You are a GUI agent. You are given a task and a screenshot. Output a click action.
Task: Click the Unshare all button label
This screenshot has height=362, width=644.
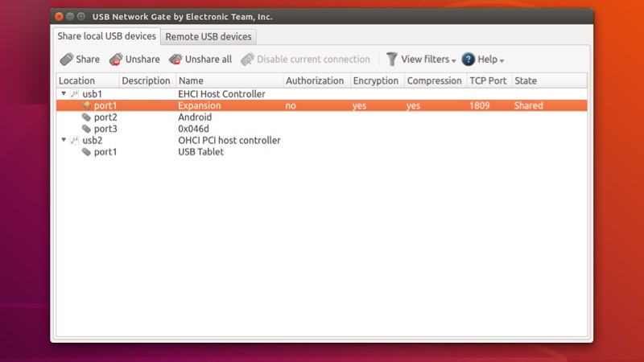[208, 59]
